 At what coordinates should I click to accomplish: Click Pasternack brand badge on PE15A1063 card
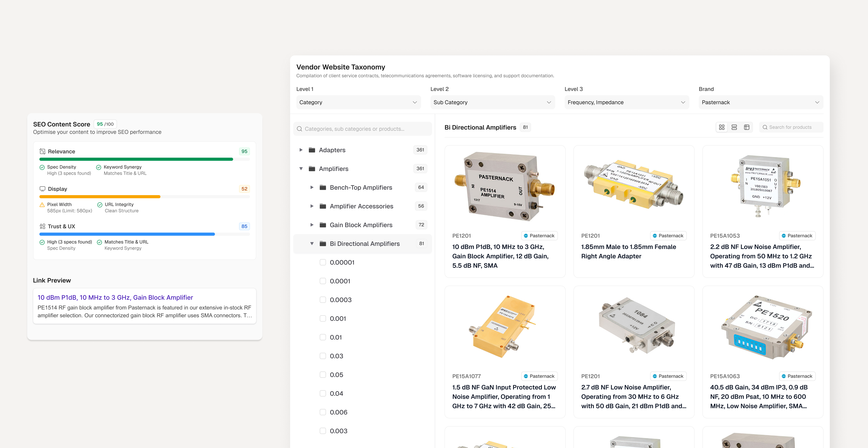797,376
